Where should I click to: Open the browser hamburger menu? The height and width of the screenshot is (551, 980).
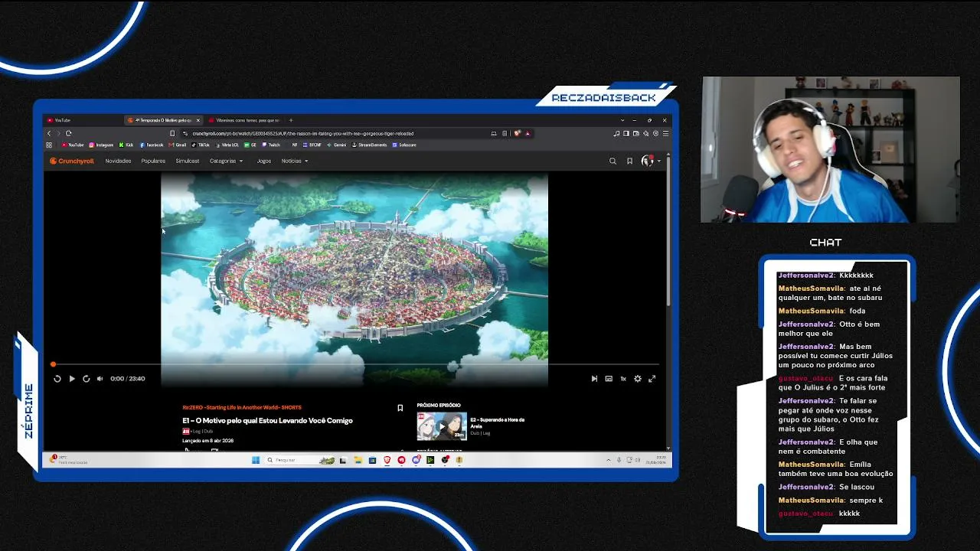click(665, 133)
